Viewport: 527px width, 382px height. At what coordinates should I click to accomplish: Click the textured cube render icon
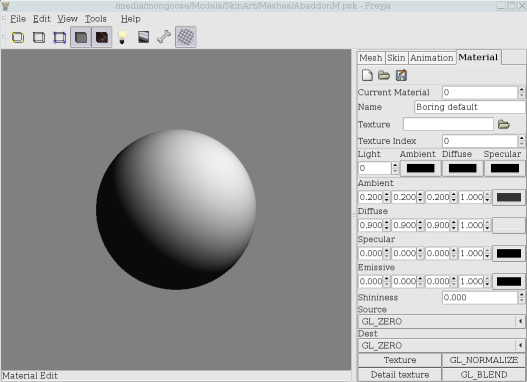point(102,37)
